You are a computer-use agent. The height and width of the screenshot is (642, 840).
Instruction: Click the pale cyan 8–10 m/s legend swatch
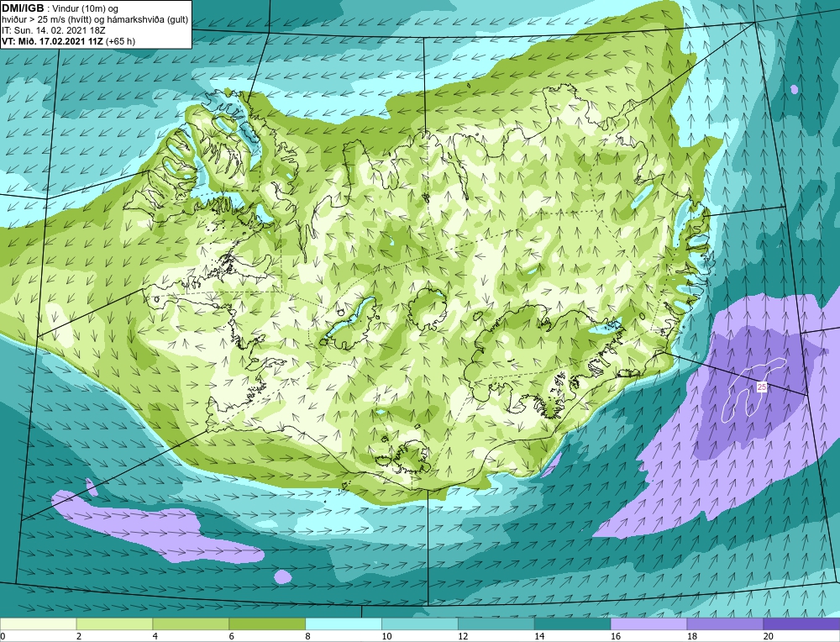344,624
